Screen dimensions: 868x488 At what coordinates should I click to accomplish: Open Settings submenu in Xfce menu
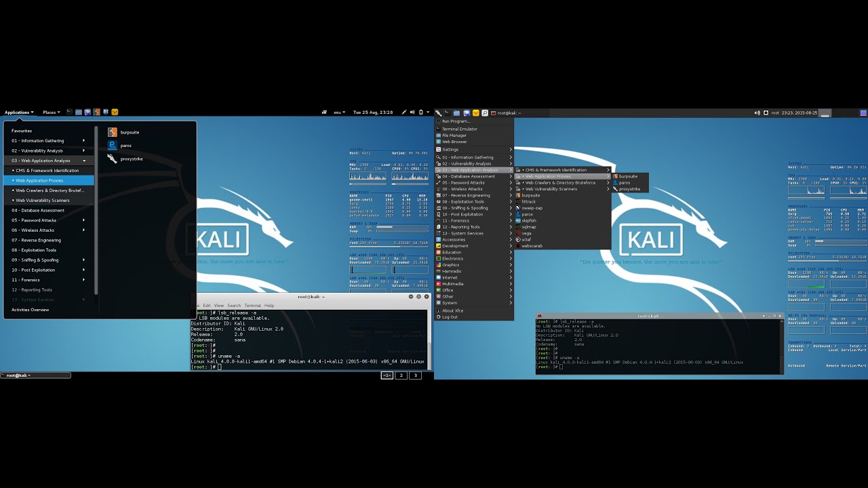click(474, 149)
